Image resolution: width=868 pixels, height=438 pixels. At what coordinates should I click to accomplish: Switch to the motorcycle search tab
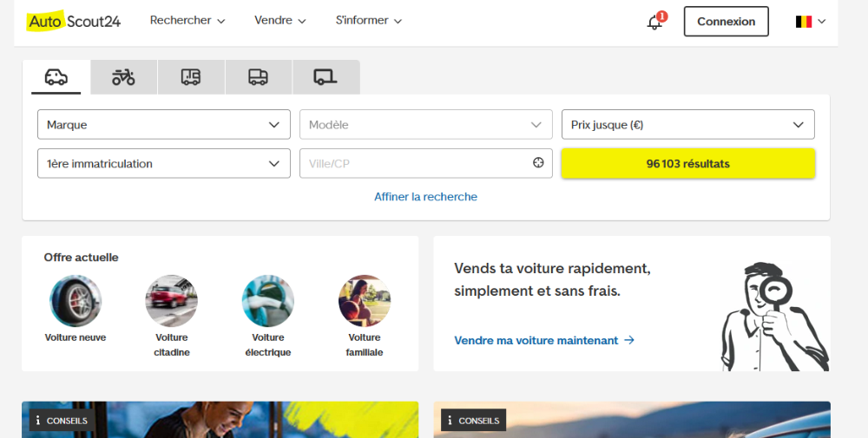tap(123, 77)
